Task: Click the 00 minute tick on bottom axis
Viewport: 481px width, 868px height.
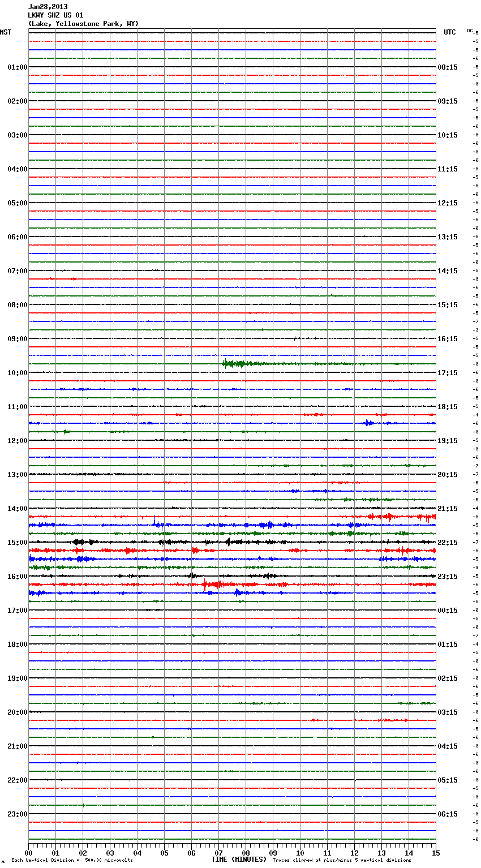Action: click(x=29, y=853)
